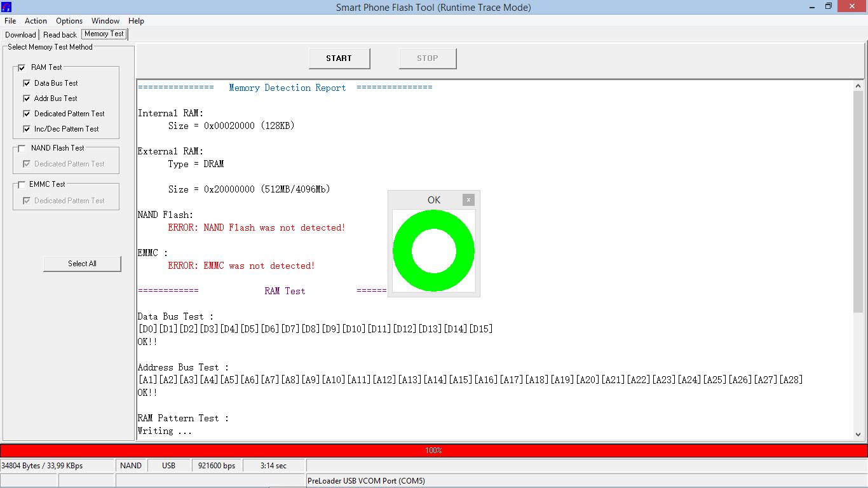
Task: Switch to the Read back tab
Action: click(x=60, y=35)
